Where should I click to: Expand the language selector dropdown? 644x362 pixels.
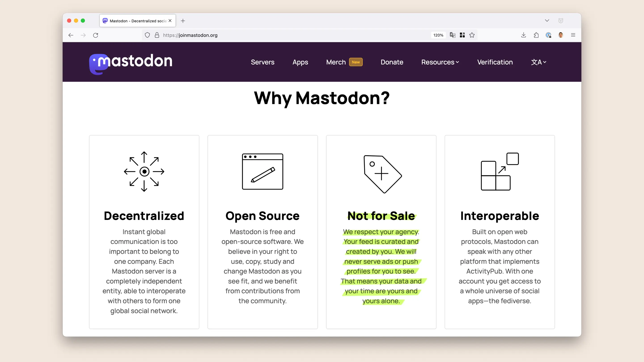pyautogui.click(x=539, y=62)
